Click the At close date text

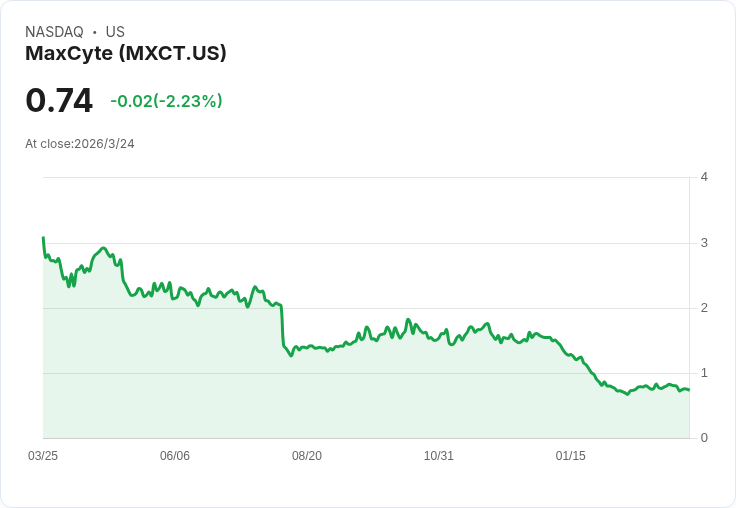[80, 144]
